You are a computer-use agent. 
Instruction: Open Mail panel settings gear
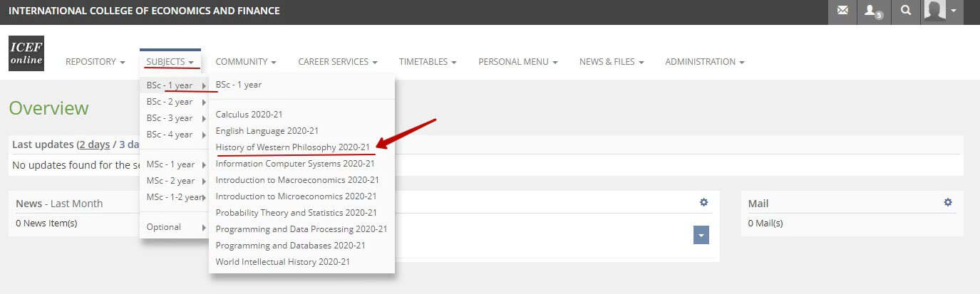947,203
